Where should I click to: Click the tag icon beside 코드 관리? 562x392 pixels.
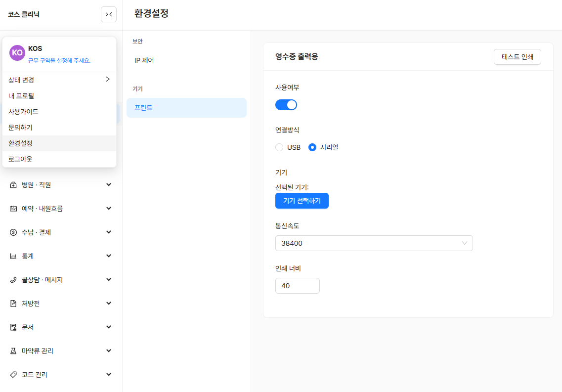pyautogui.click(x=13, y=375)
